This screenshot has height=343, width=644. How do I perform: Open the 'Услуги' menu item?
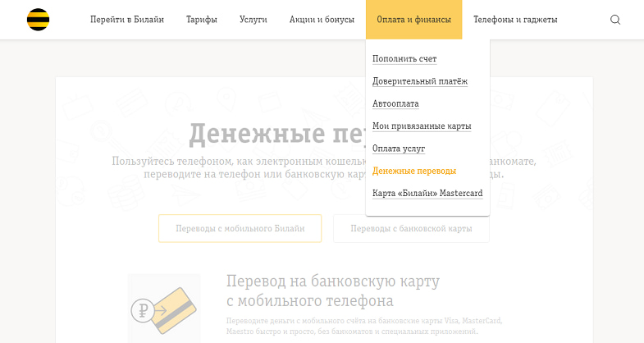253,20
